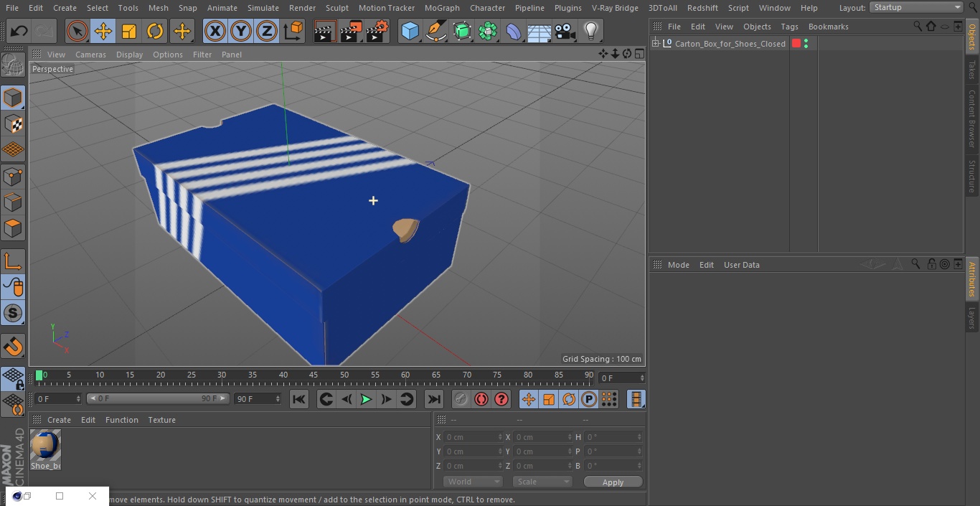This screenshot has height=506, width=980.
Task: Open the V-Ray Bridge menu
Action: tap(615, 8)
